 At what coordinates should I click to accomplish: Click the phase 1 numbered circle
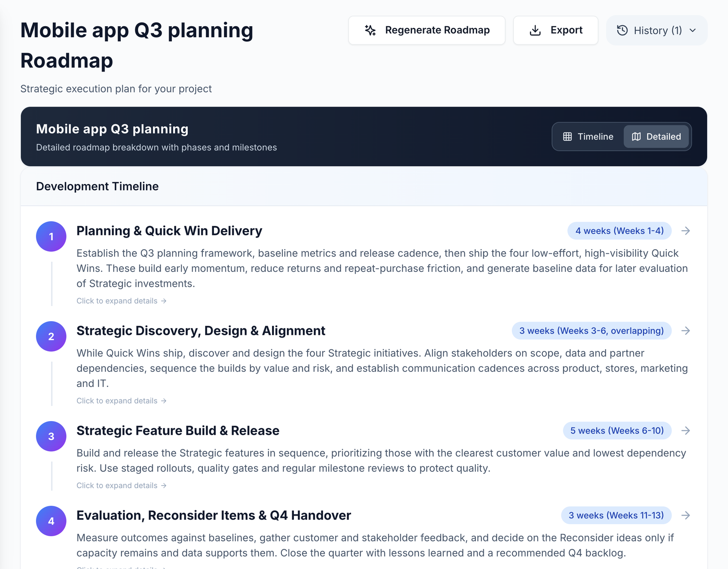click(x=51, y=236)
